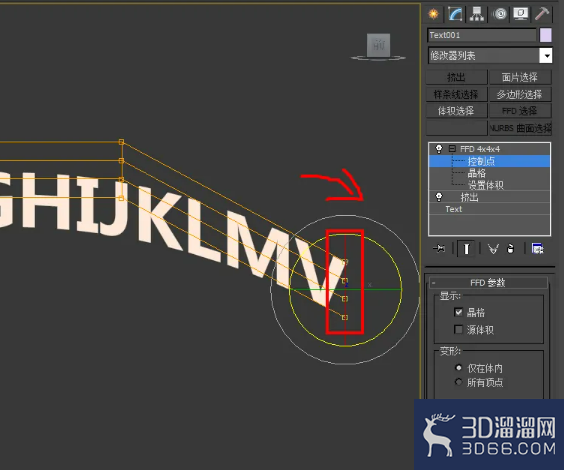The image size is (564, 470).
Task: Collapse the FFD 参数 rollout
Action: point(488,283)
